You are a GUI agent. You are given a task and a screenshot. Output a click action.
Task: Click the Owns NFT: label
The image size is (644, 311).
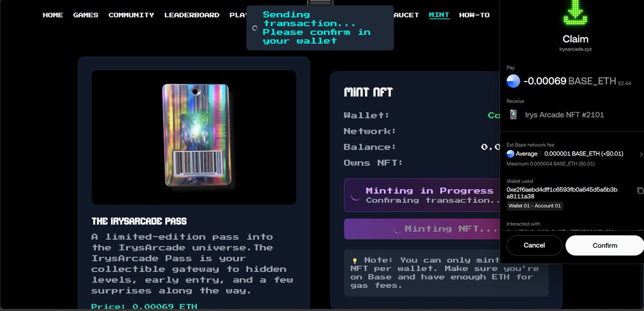[373, 163]
